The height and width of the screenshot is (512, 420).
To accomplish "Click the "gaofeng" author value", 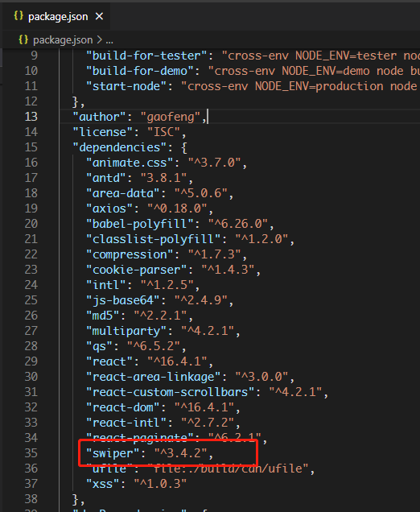I will 171,117.
